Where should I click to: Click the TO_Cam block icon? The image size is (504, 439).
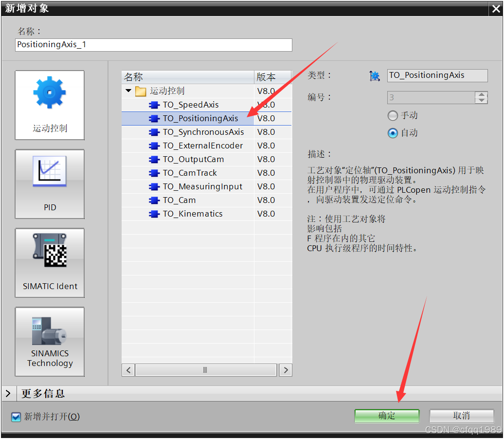pos(154,201)
